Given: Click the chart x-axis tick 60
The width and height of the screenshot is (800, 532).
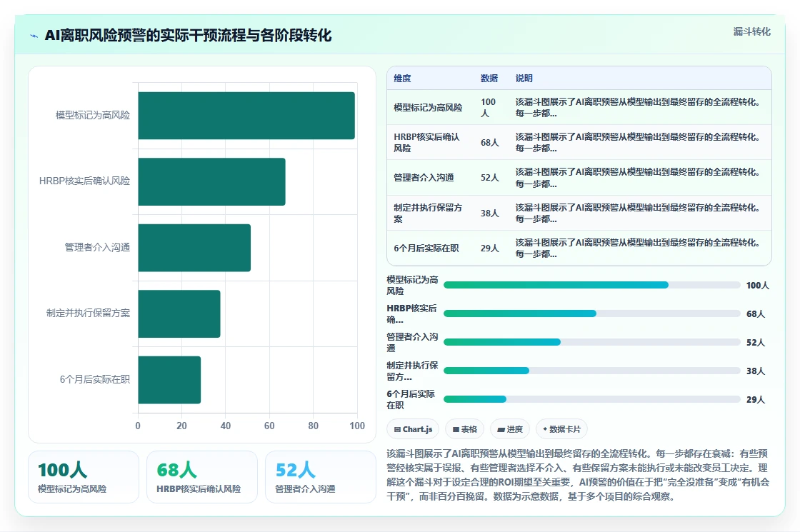Looking at the screenshot, I should click(269, 426).
